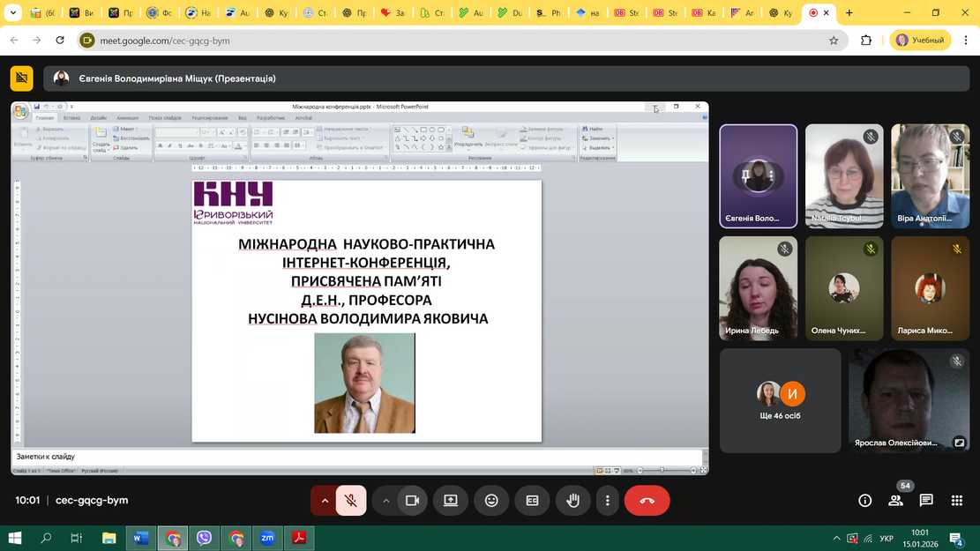The width and height of the screenshot is (980, 551).
Task: Unmute the microphone in Meet
Action: coord(351,501)
